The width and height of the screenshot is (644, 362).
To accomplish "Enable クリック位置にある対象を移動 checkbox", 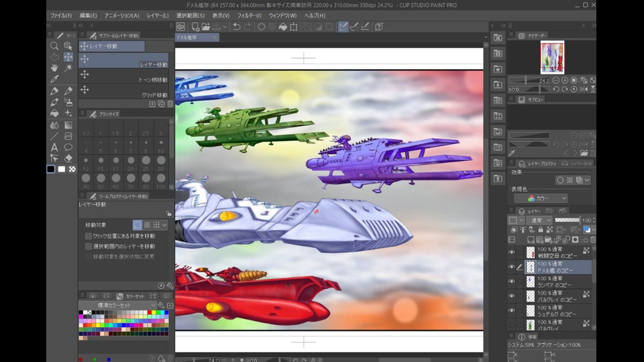I will (x=89, y=236).
